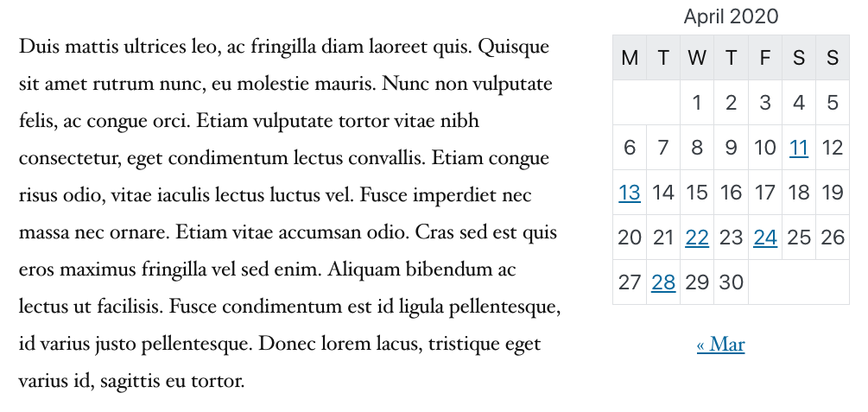Click day 26 in the calendar grid
Image resolution: width=868 pixels, height=412 pixels.
coord(833,238)
